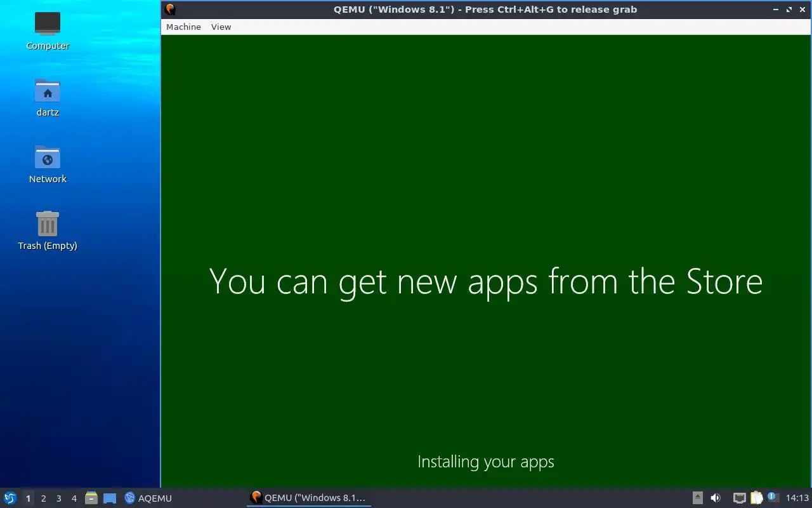Open the clipboard manager tray icon
The height and width of the screenshot is (508, 812).
point(756,498)
